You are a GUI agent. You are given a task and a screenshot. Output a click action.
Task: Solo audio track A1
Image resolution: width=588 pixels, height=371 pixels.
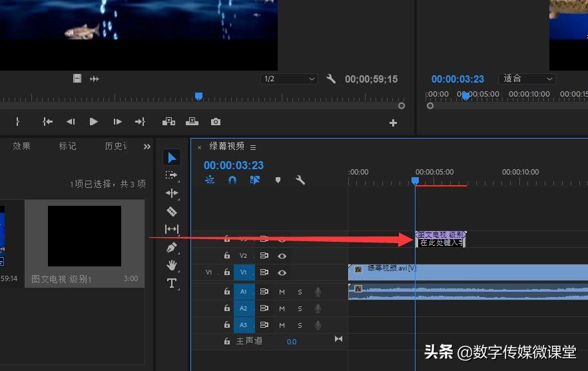click(x=300, y=292)
